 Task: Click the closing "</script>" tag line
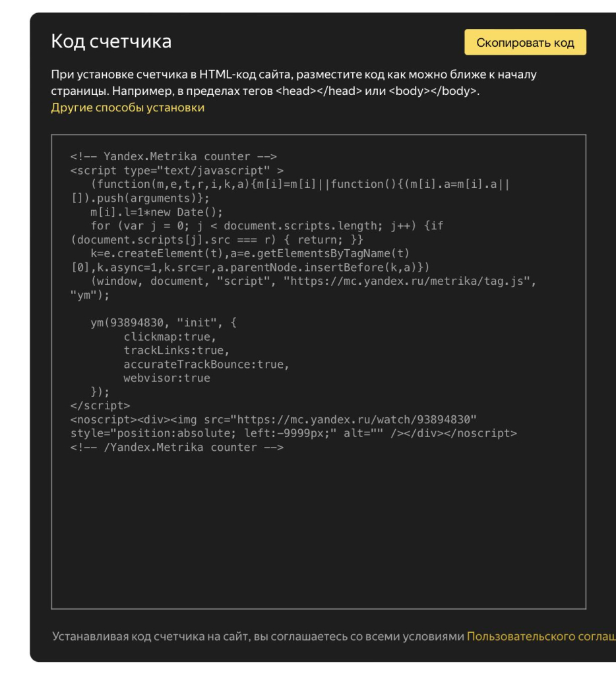(100, 406)
